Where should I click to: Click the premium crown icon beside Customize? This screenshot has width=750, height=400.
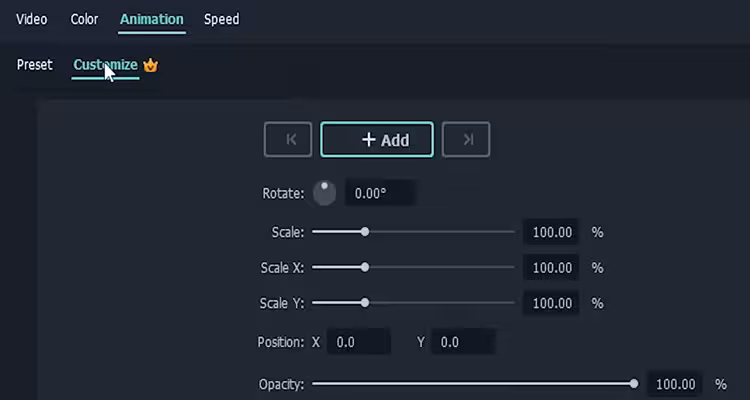pyautogui.click(x=151, y=66)
